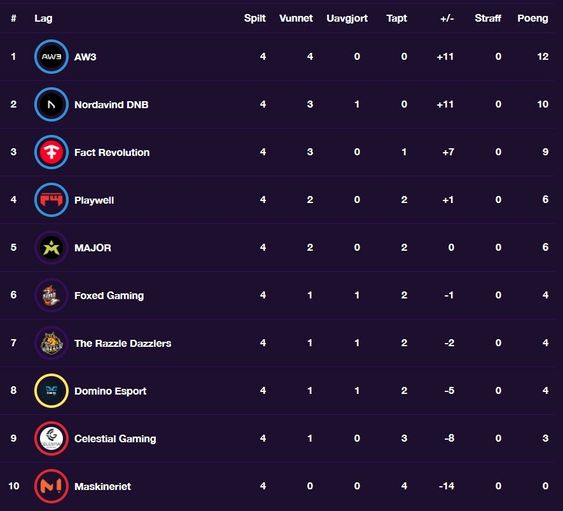Click the Domino Esport yellow-ringed logo
563x511 pixels.
pos(51,391)
